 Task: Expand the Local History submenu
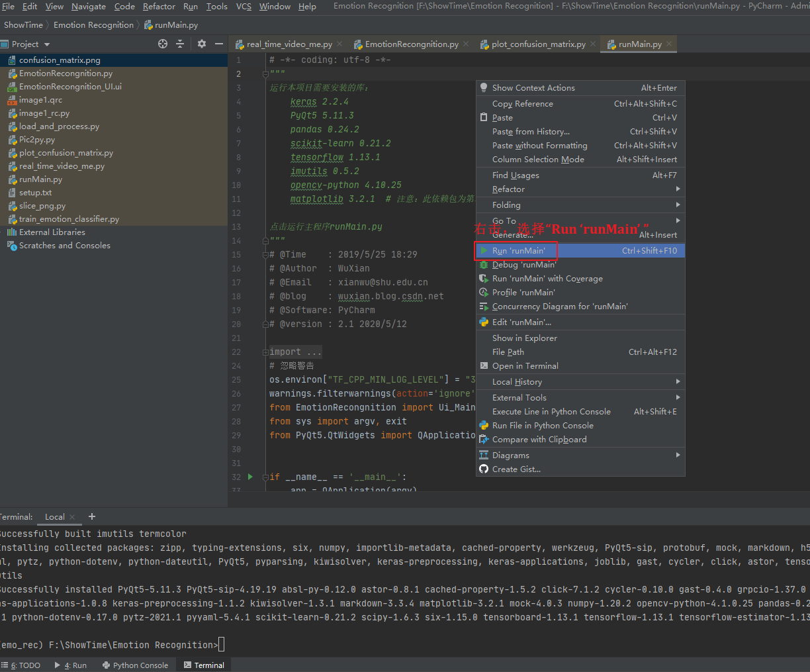click(678, 382)
